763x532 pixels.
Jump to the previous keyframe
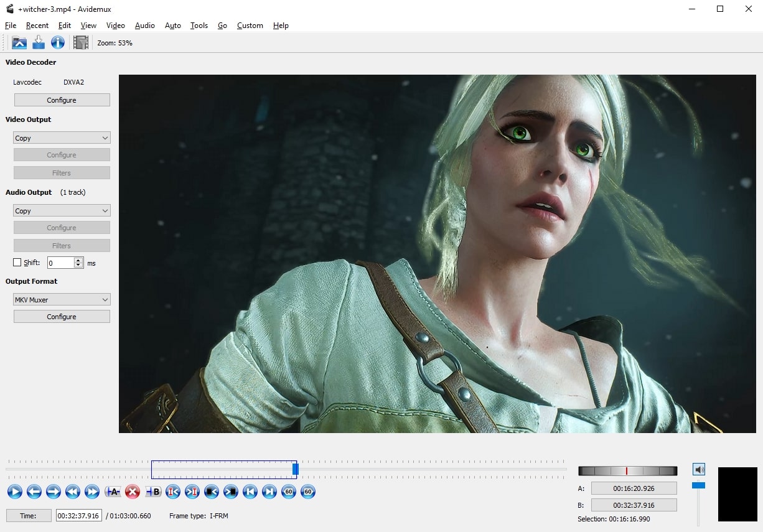pyautogui.click(x=73, y=492)
